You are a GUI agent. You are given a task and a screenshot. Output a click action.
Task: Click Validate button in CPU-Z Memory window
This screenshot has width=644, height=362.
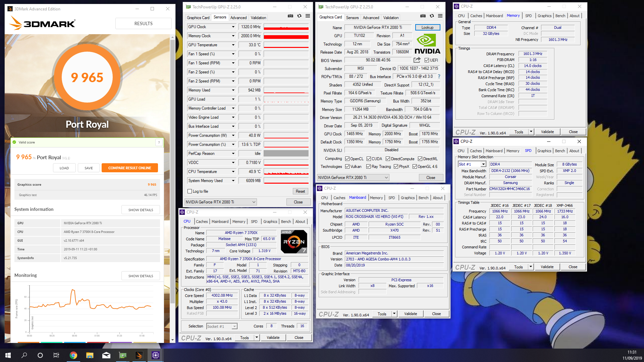click(x=547, y=132)
